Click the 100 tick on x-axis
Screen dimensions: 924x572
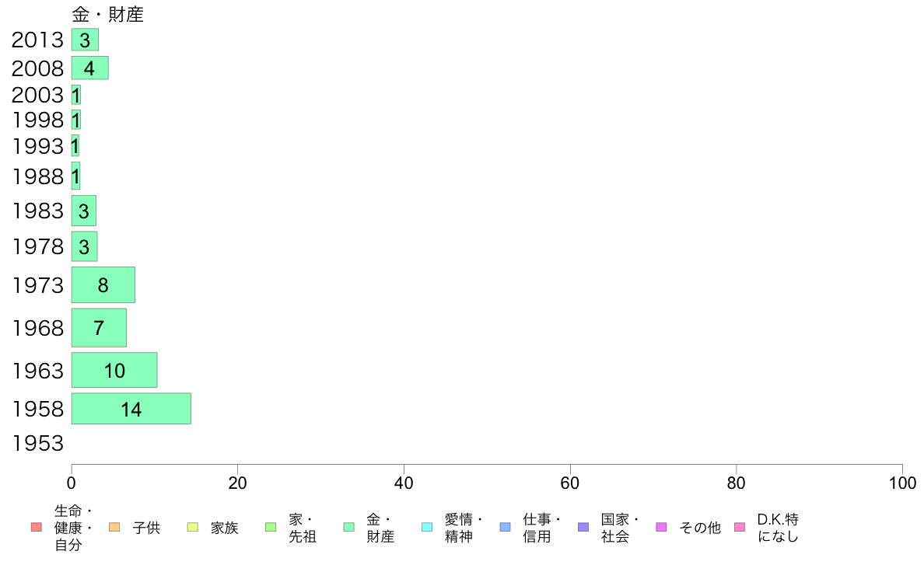(902, 483)
